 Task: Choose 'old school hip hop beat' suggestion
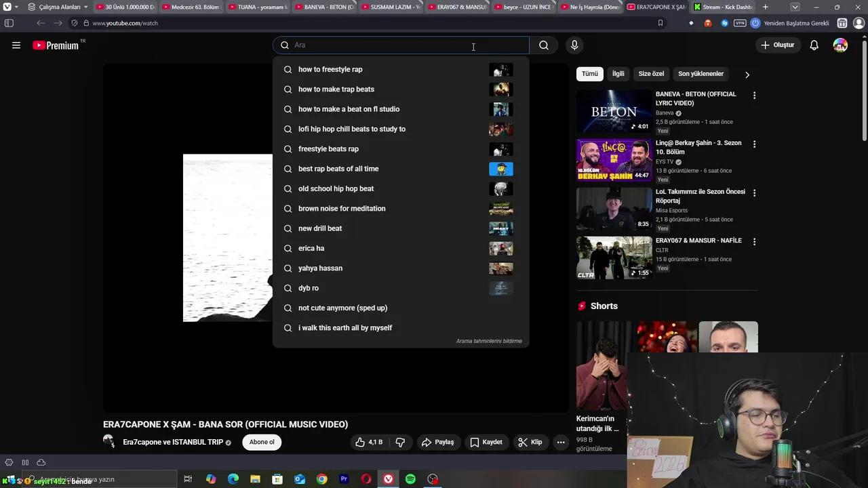point(401,188)
